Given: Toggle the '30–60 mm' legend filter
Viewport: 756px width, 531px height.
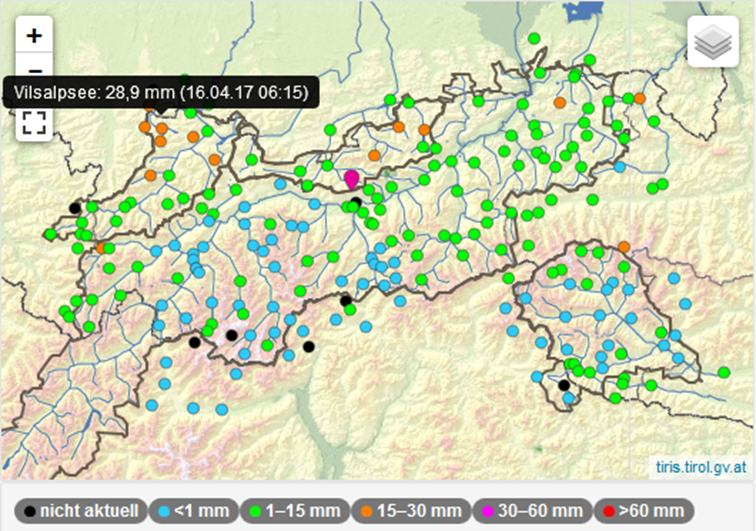Looking at the screenshot, I should [532, 511].
